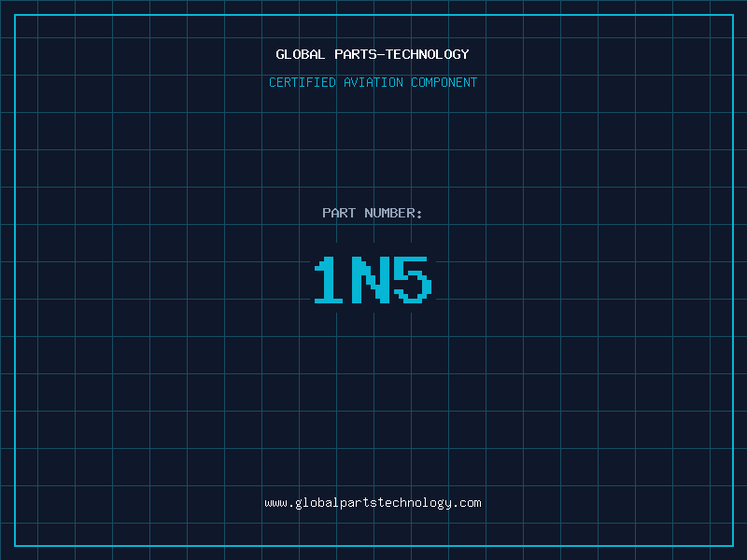Click the large part number 1N5
The width and height of the screenshot is (747, 560).
pos(373,280)
